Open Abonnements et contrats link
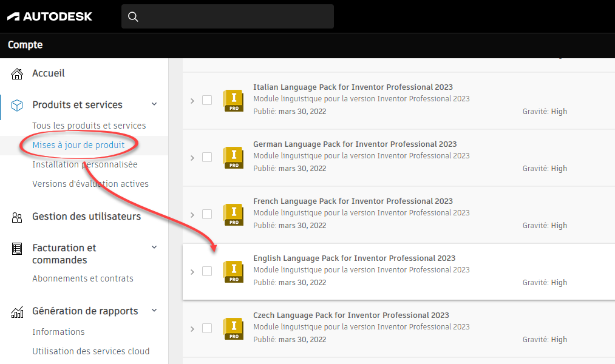Screen dimensions: 615x364 click(83, 278)
